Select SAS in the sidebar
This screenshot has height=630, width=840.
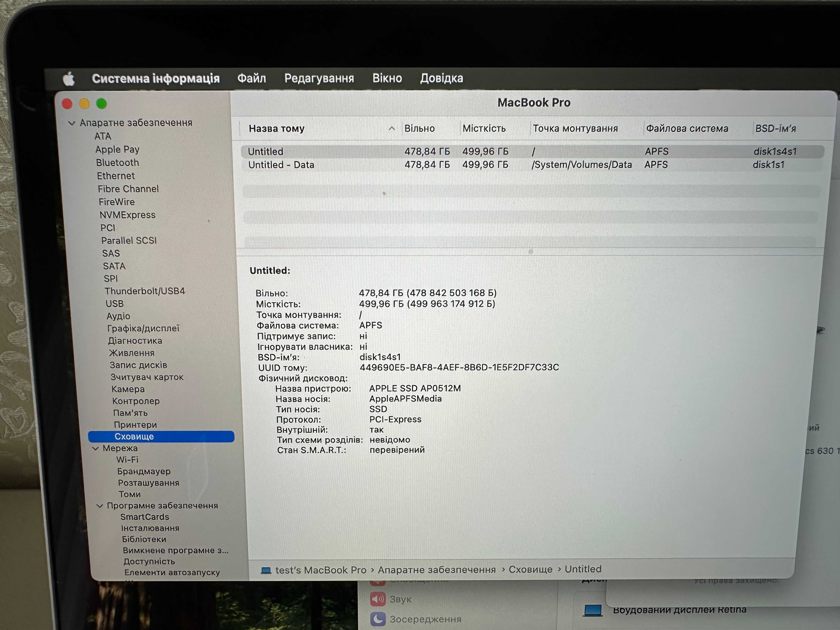point(111,253)
